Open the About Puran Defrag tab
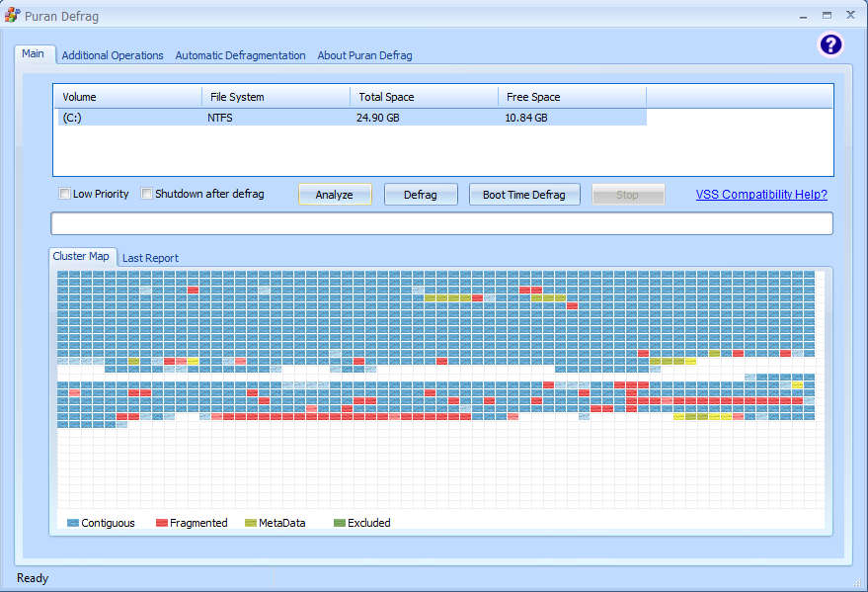The width and height of the screenshot is (868, 592). [x=364, y=55]
